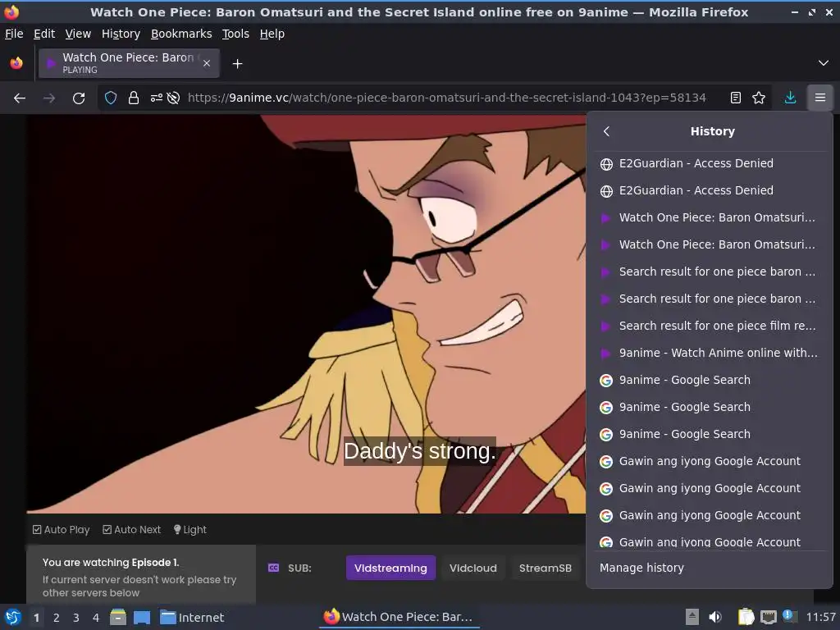840x630 pixels.
Task: Open a new tab with plus button
Action: click(x=237, y=64)
